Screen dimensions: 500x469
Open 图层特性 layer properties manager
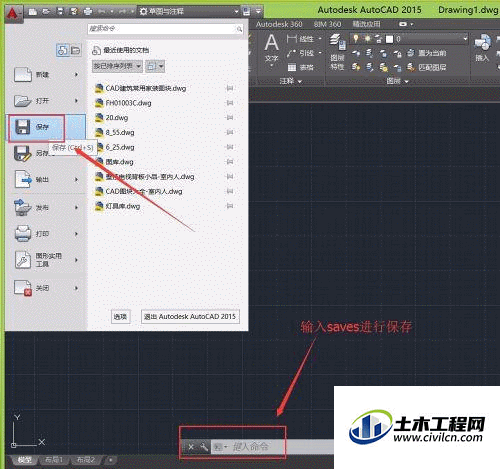click(x=337, y=52)
